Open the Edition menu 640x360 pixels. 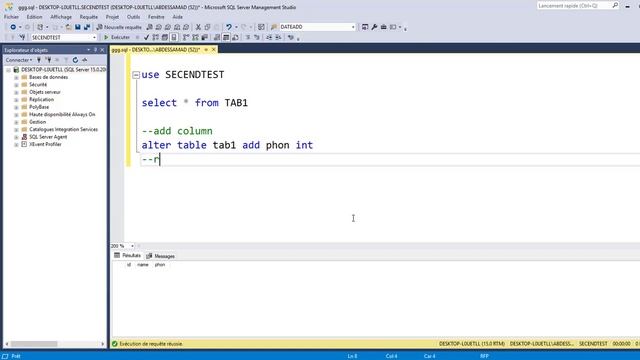[34, 17]
